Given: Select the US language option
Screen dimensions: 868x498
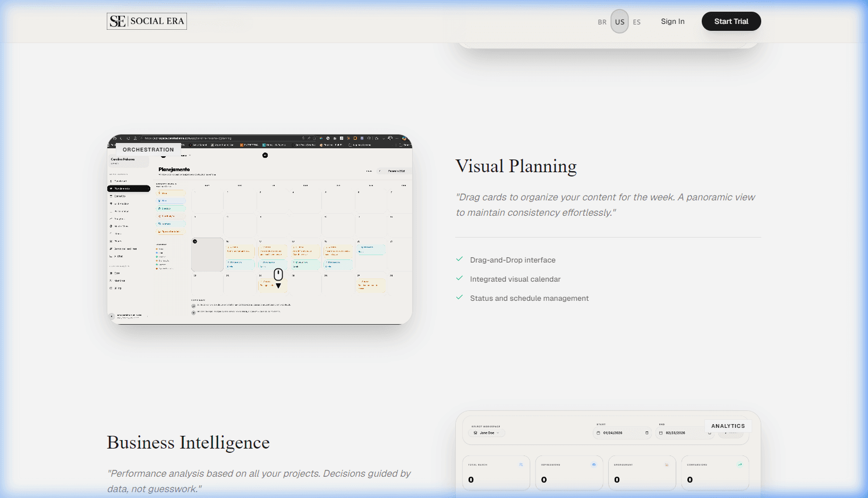Looking at the screenshot, I should (x=619, y=22).
